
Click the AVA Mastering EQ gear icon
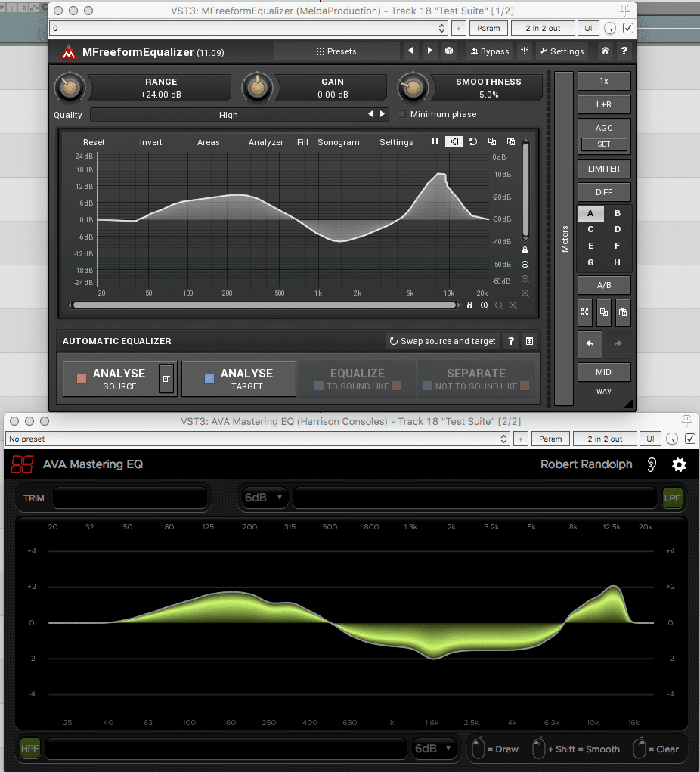[679, 464]
